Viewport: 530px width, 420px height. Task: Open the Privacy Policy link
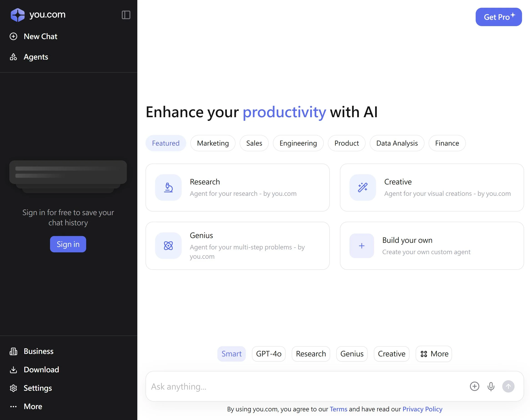(422, 409)
